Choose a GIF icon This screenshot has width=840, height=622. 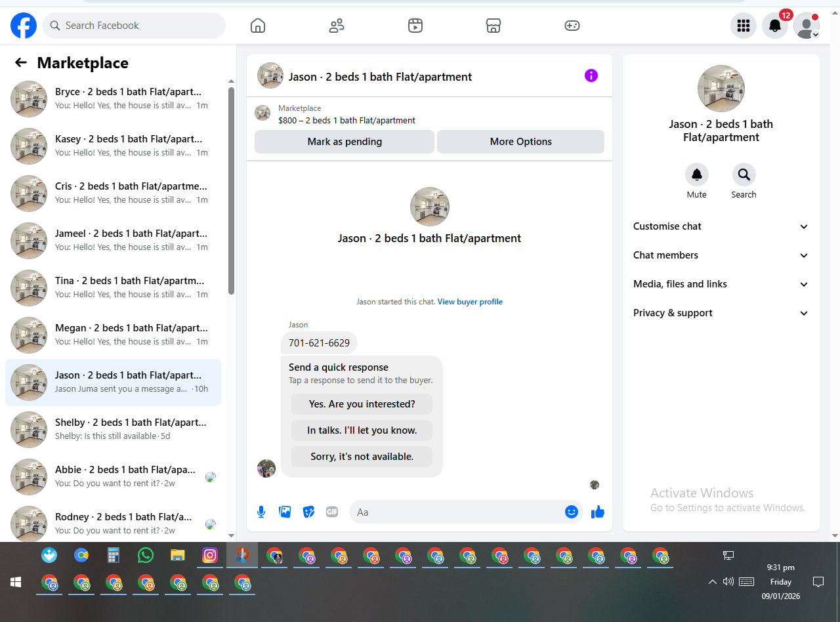pyautogui.click(x=332, y=512)
